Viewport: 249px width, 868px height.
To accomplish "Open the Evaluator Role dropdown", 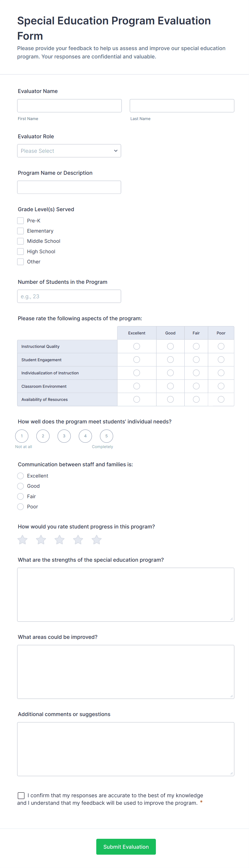I will pos(69,151).
